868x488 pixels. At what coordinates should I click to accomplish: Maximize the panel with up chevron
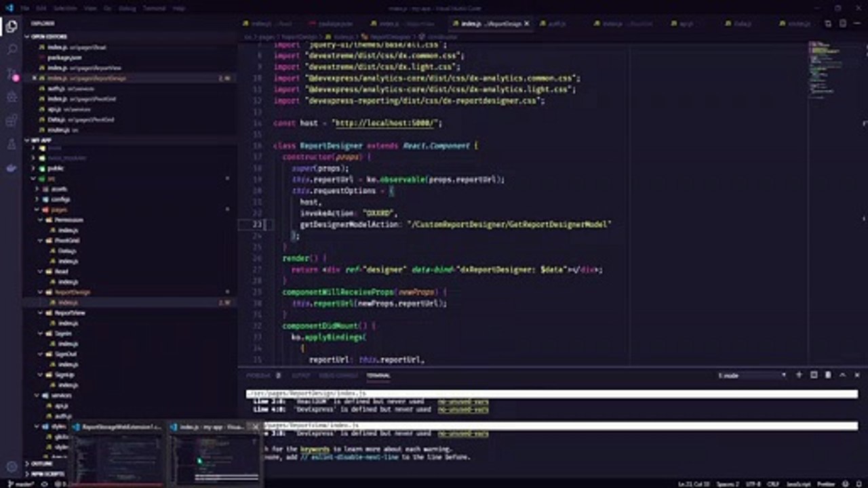tap(843, 375)
